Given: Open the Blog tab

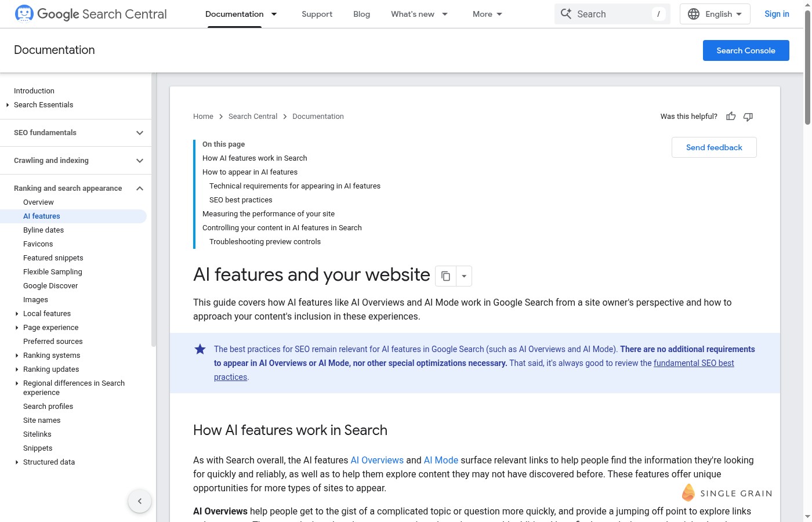Looking at the screenshot, I should 361,14.
